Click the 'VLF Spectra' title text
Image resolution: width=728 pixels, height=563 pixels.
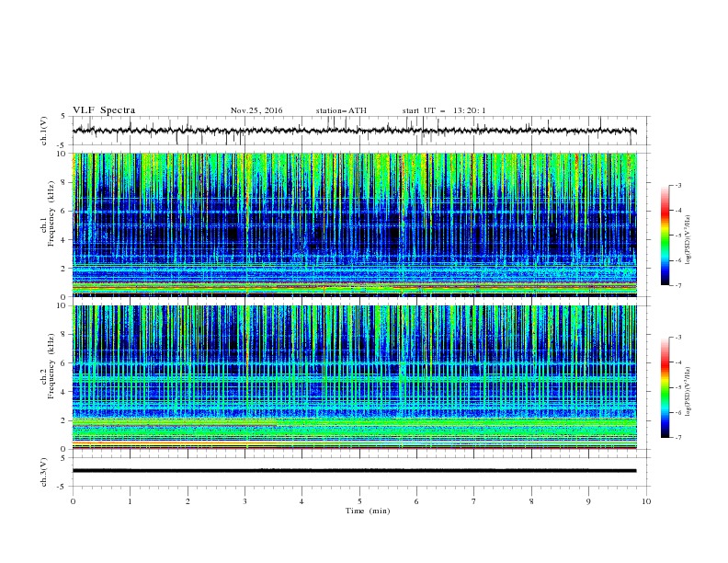coord(104,110)
